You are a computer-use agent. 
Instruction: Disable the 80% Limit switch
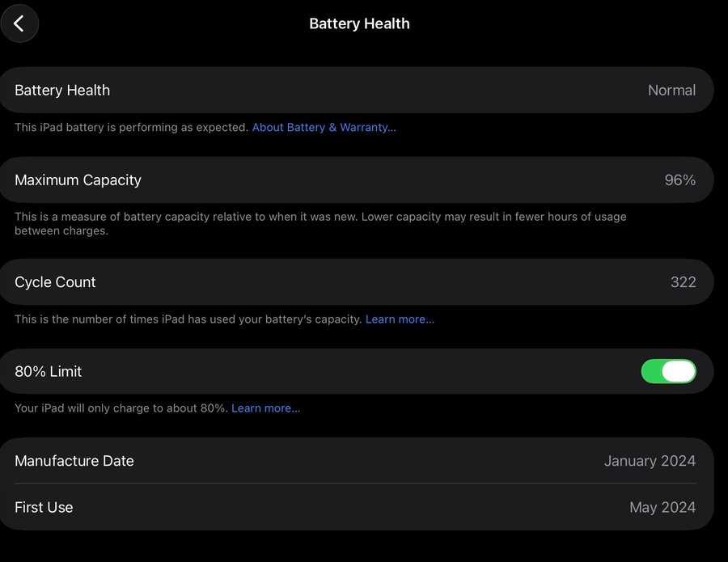click(668, 371)
